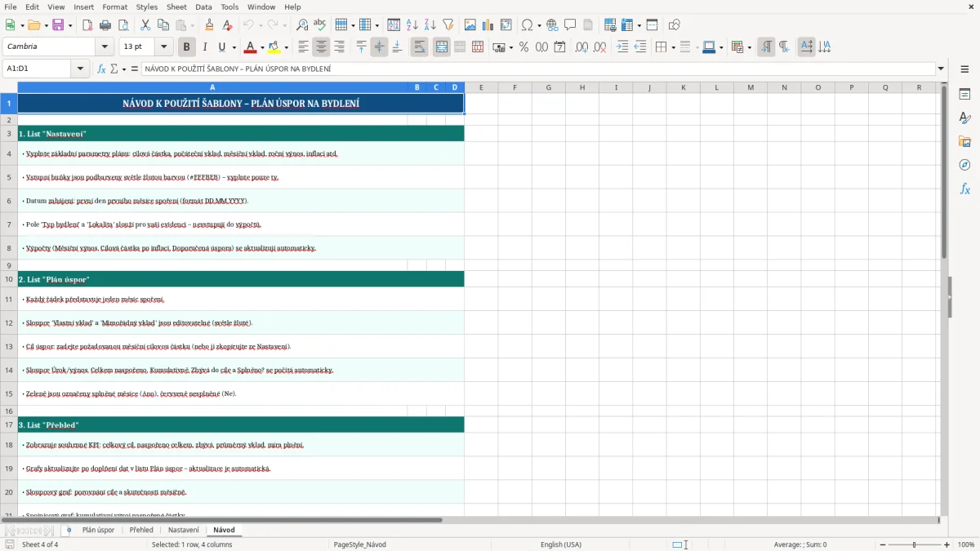The height and width of the screenshot is (551, 980).
Task: Click column header H
Action: tap(582, 87)
